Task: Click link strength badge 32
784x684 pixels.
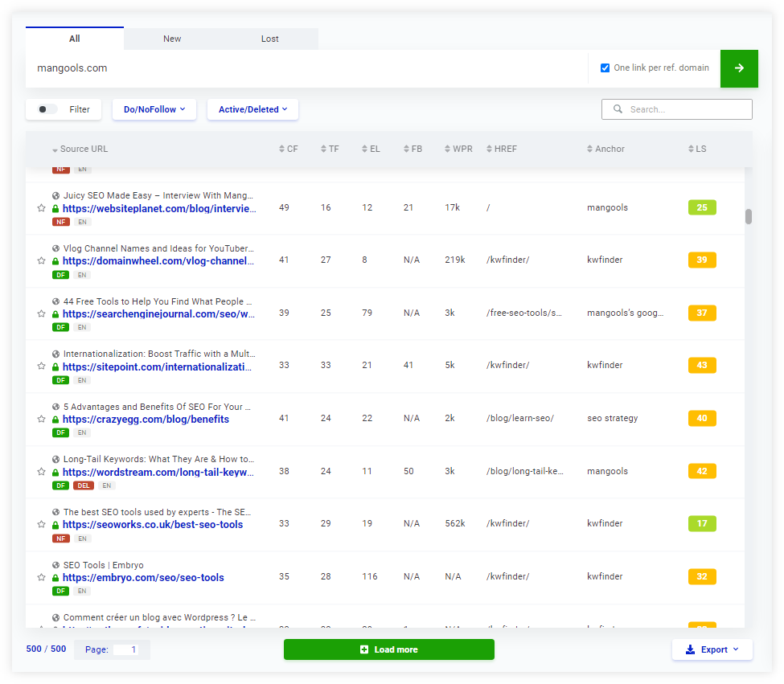Action: point(702,576)
